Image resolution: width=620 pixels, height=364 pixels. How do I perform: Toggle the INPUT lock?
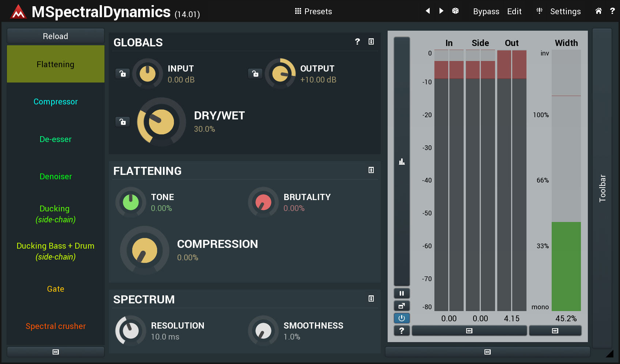coord(123,74)
